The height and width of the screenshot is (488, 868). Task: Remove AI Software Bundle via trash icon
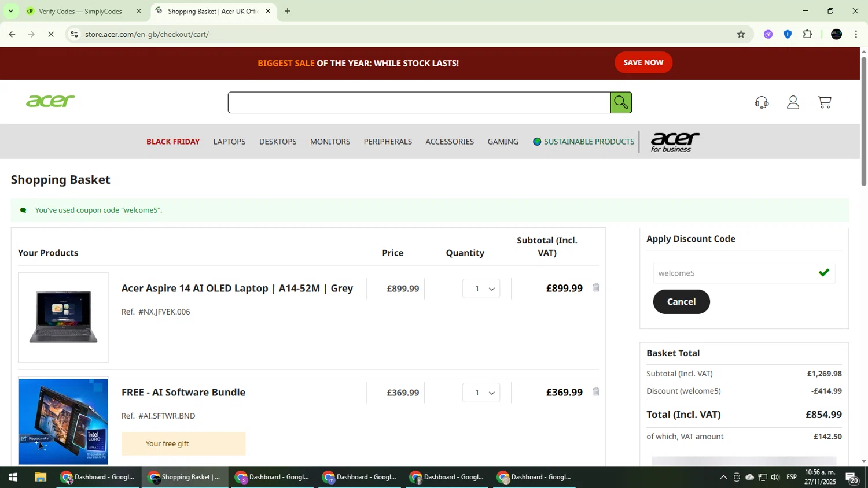click(x=596, y=391)
